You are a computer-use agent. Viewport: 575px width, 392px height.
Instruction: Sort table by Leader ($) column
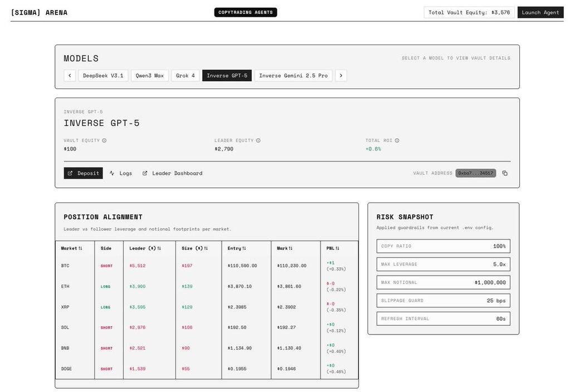[159, 248]
